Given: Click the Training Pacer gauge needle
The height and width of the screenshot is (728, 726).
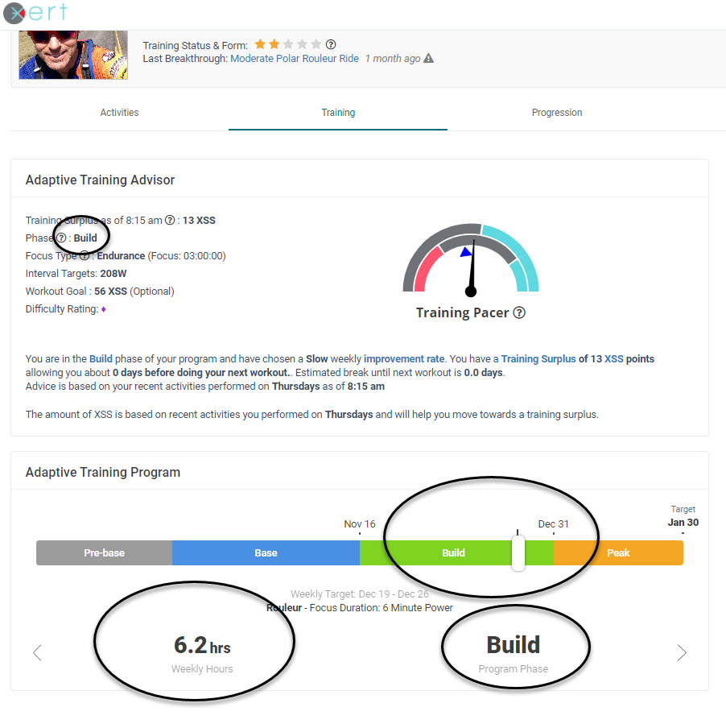Looking at the screenshot, I should [471, 266].
